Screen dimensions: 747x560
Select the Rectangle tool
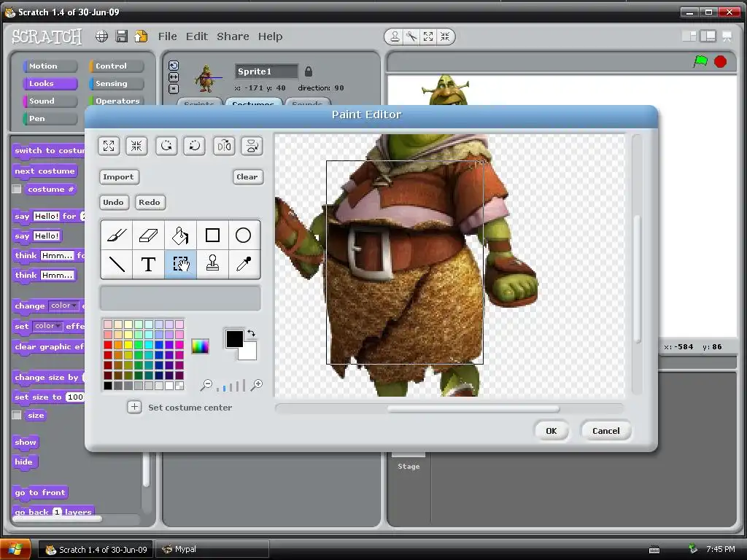tap(212, 236)
